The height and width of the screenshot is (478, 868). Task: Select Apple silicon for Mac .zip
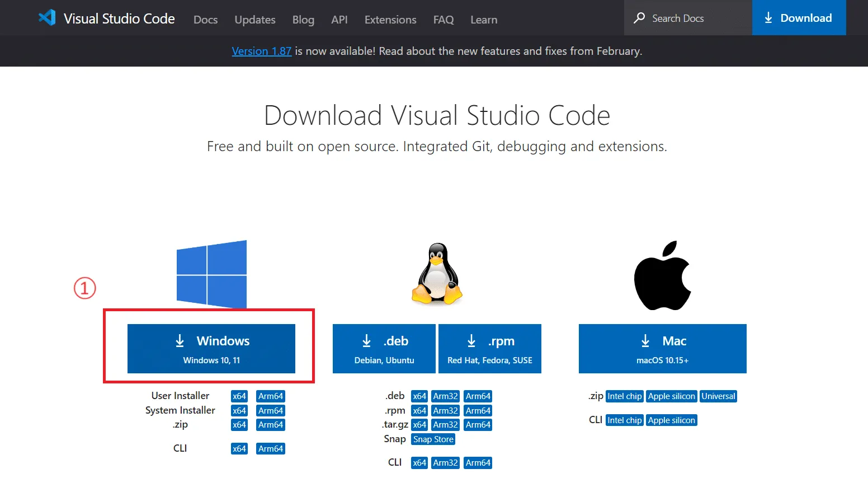point(672,396)
